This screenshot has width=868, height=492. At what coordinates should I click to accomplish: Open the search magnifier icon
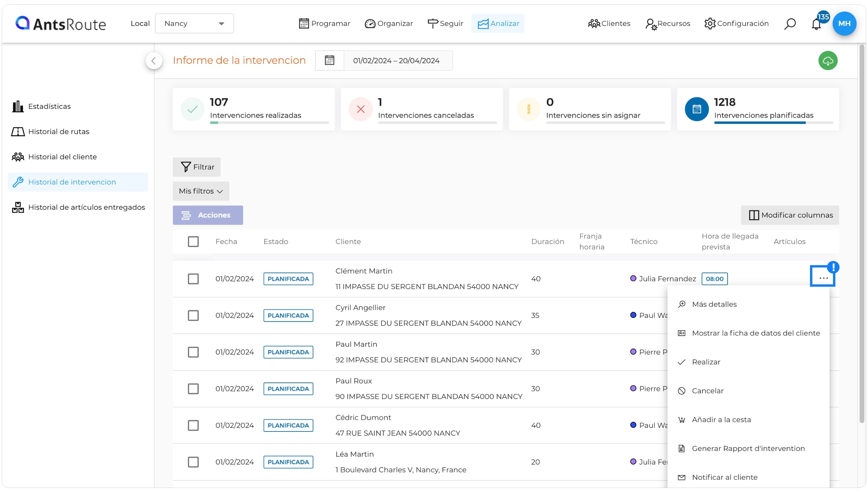pyautogui.click(x=790, y=24)
